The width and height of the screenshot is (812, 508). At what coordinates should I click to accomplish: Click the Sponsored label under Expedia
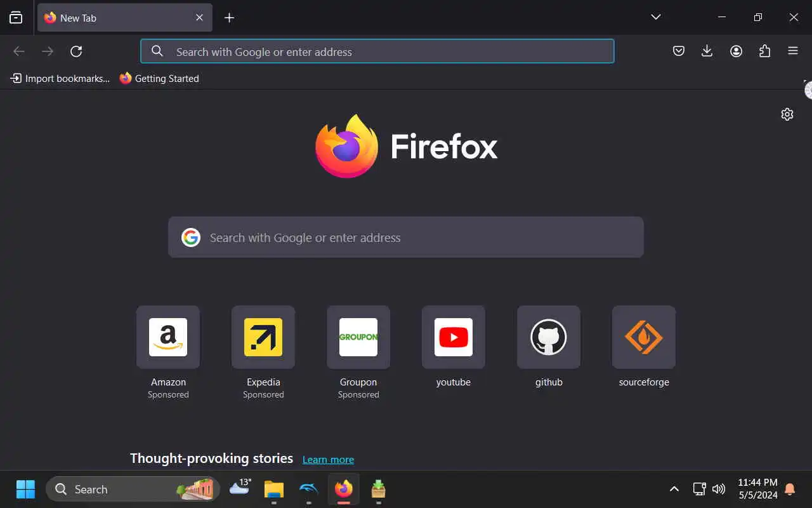coord(263,395)
